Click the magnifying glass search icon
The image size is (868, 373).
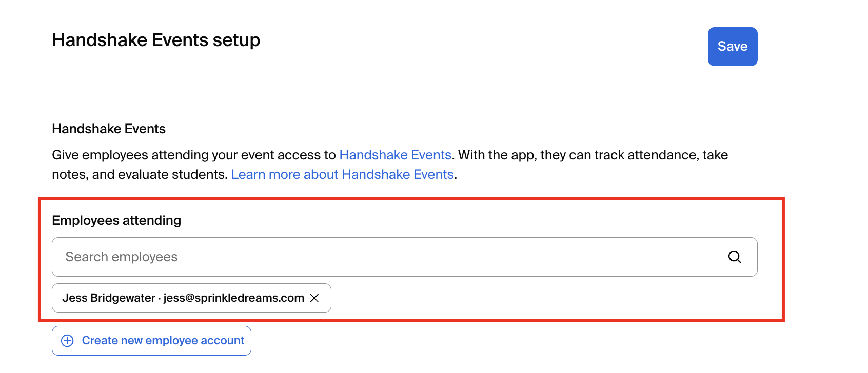click(735, 257)
